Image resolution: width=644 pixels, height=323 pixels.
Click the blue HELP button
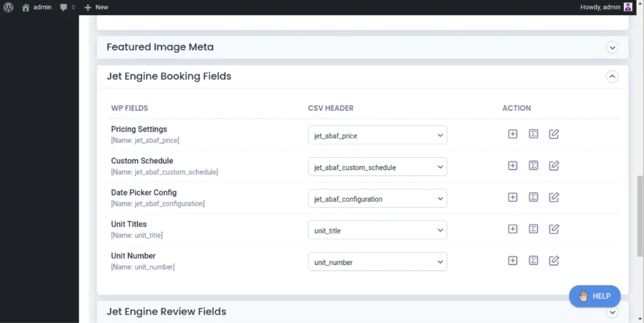click(x=594, y=296)
